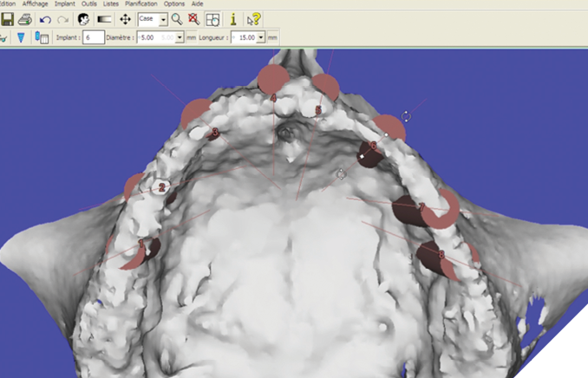The height and width of the screenshot is (378, 588).
Task: Select implant 6 label on the model
Action: 374,146
